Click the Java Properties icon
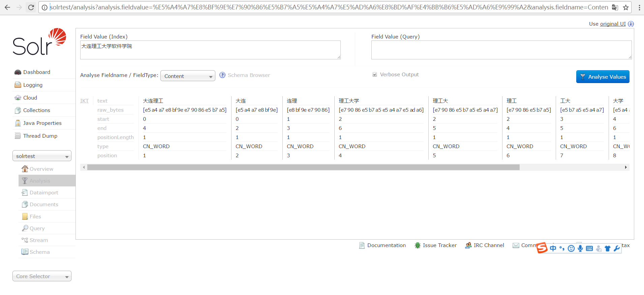This screenshot has width=644, height=295. click(18, 123)
